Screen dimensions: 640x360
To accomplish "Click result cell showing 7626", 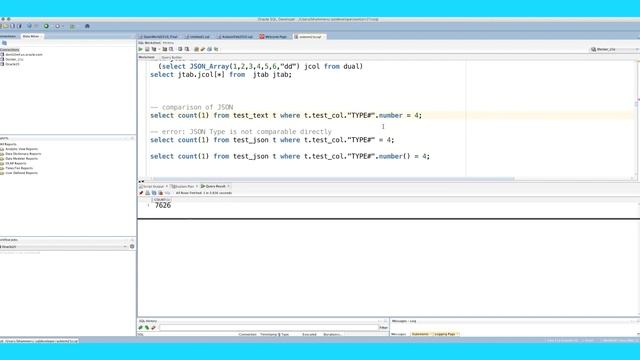I will 162,205.
